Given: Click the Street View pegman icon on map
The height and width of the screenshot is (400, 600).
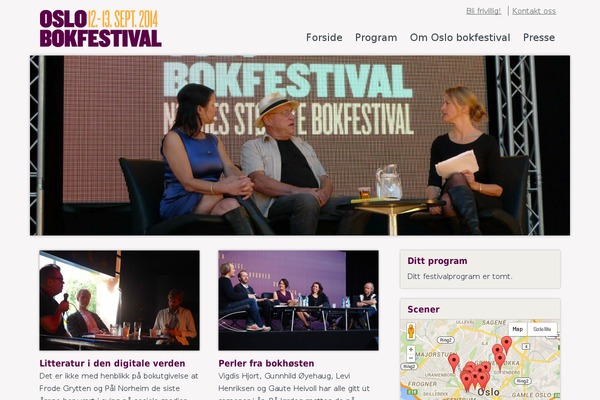Looking at the screenshot, I should coord(411,331).
